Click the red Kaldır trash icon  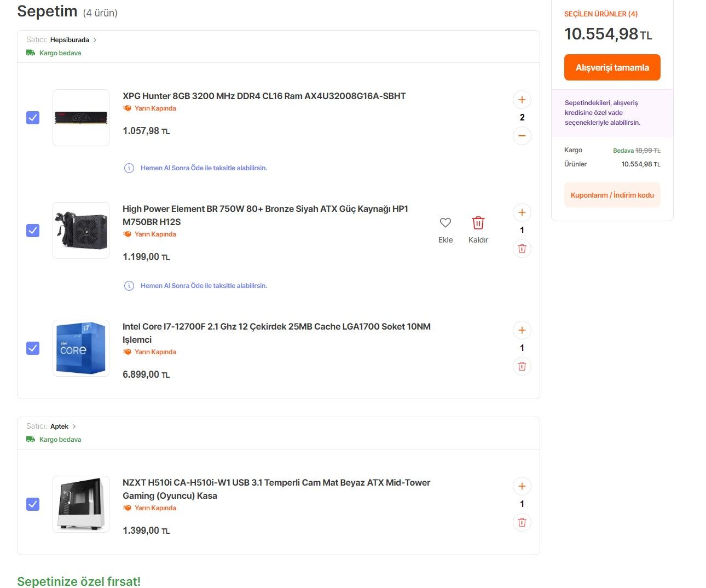[x=478, y=223]
